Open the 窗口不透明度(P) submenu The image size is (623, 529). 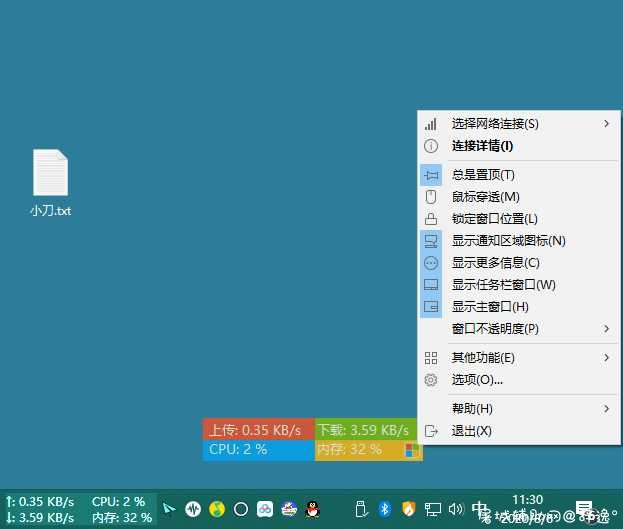coord(519,329)
